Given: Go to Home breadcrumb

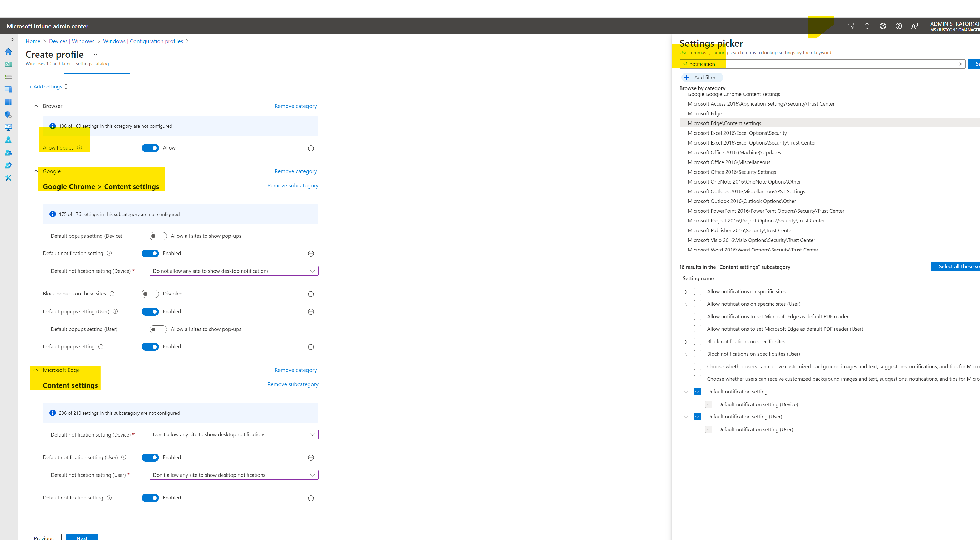Looking at the screenshot, I should tap(33, 41).
